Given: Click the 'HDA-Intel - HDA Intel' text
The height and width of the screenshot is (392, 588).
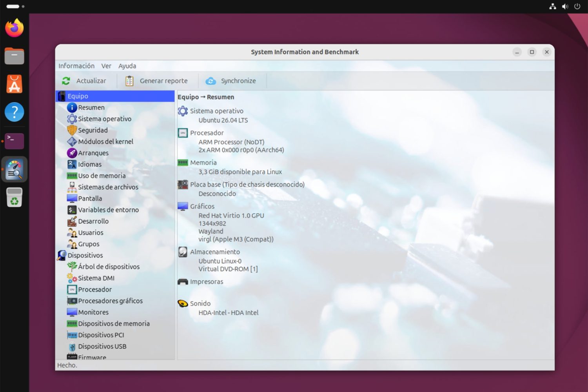Looking at the screenshot, I should pyautogui.click(x=228, y=313).
